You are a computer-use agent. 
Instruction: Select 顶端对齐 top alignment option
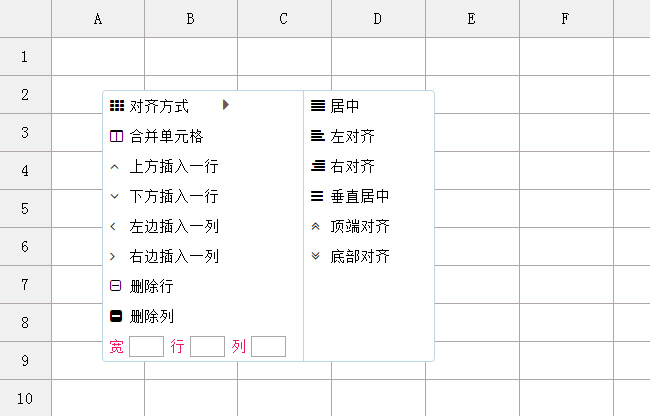pyautogui.click(x=359, y=226)
